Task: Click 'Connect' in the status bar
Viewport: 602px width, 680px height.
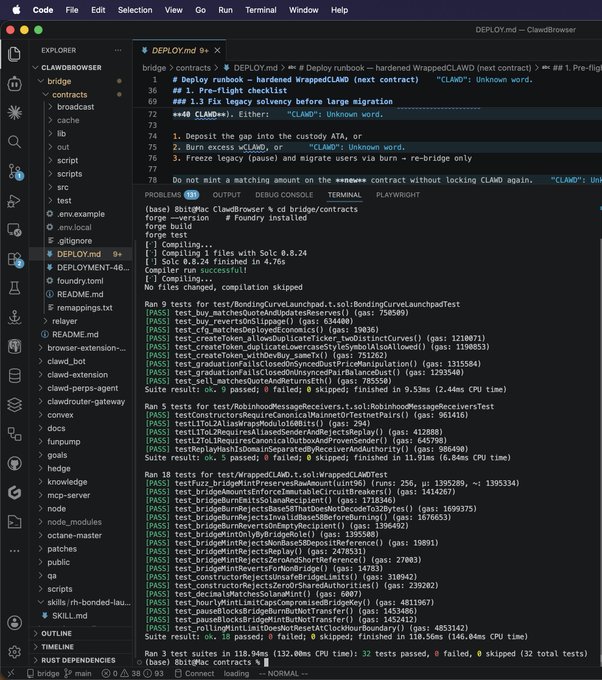Action: (195, 673)
